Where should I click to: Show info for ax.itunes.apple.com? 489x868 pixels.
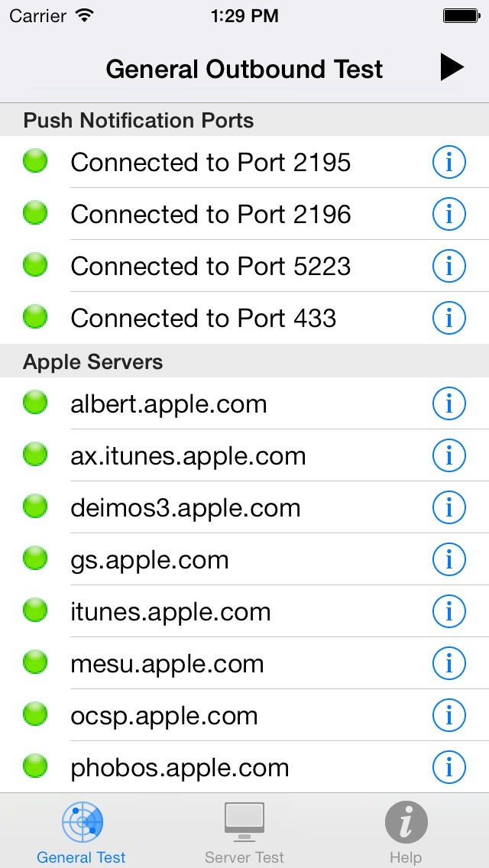(449, 455)
